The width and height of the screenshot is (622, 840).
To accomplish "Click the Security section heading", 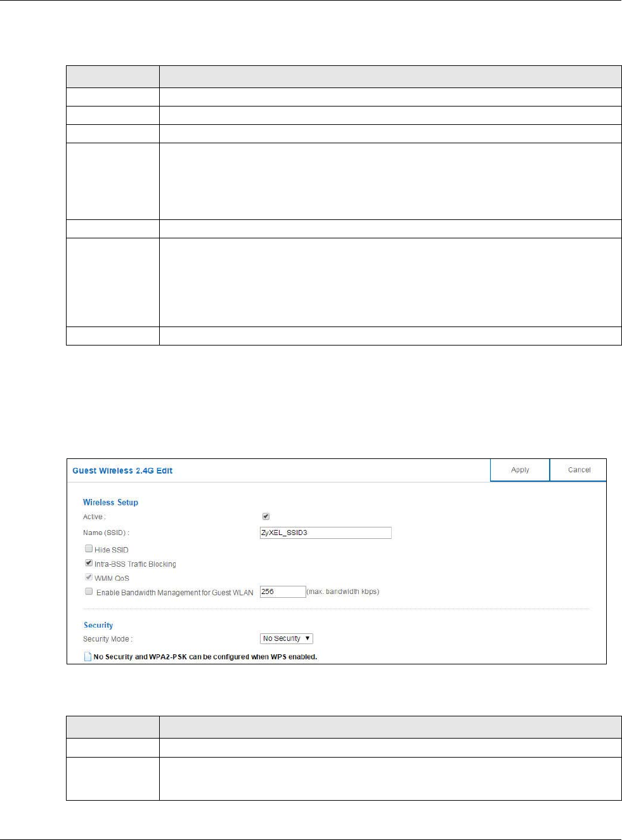I will [98, 625].
